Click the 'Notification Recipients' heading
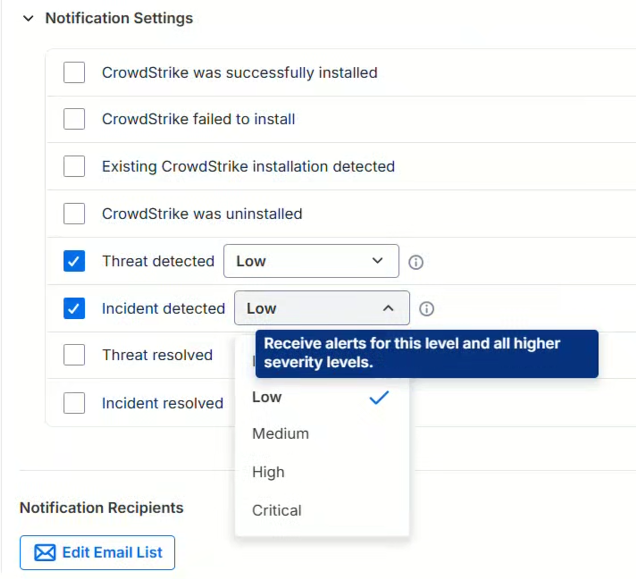The height and width of the screenshot is (579, 636). [101, 508]
